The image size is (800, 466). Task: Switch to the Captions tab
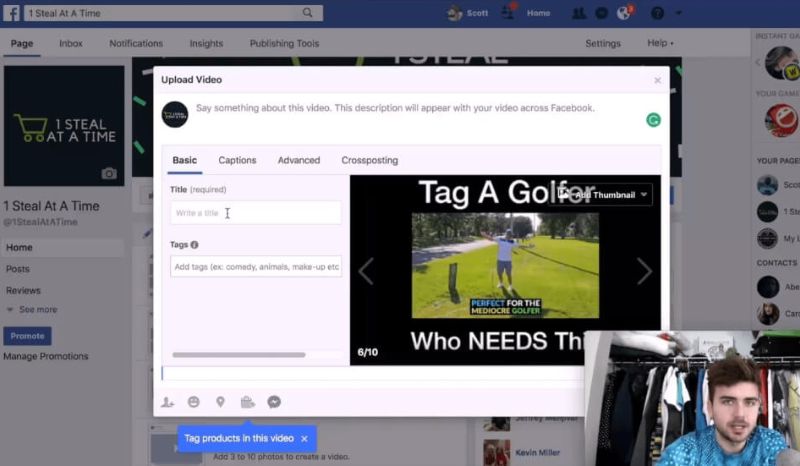(x=237, y=160)
